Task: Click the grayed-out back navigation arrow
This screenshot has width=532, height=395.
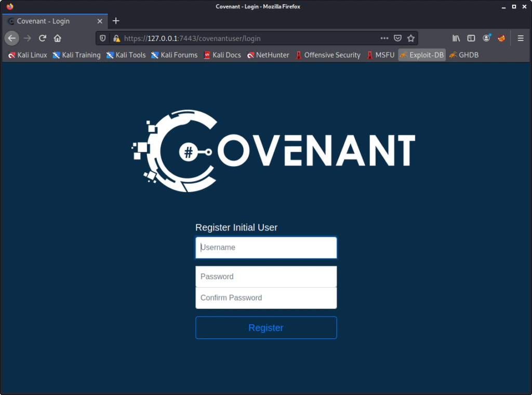Action: coord(11,38)
